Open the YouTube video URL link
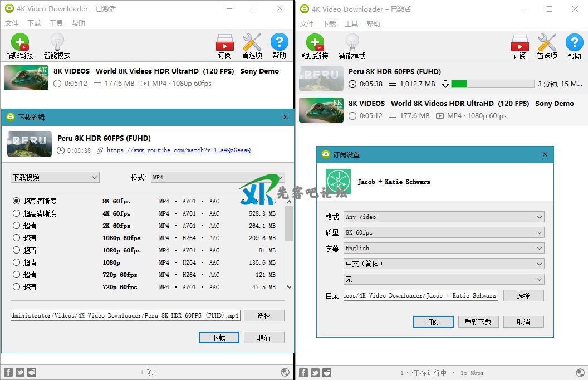Screen dimensions: 588x380 click(x=178, y=150)
